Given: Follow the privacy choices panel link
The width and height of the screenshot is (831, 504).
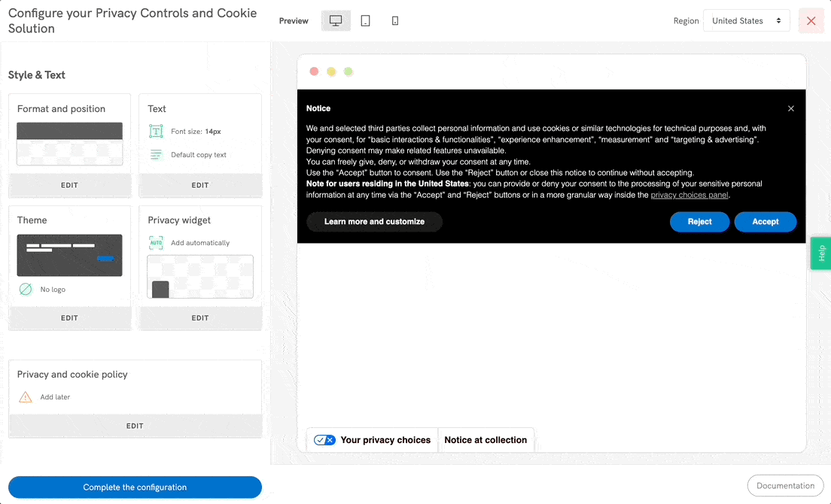Looking at the screenshot, I should point(689,195).
